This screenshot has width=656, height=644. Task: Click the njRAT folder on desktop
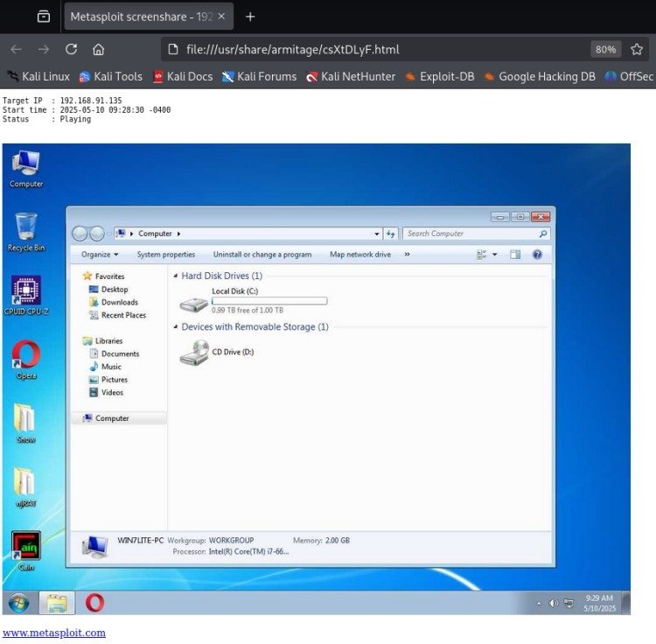(x=26, y=487)
